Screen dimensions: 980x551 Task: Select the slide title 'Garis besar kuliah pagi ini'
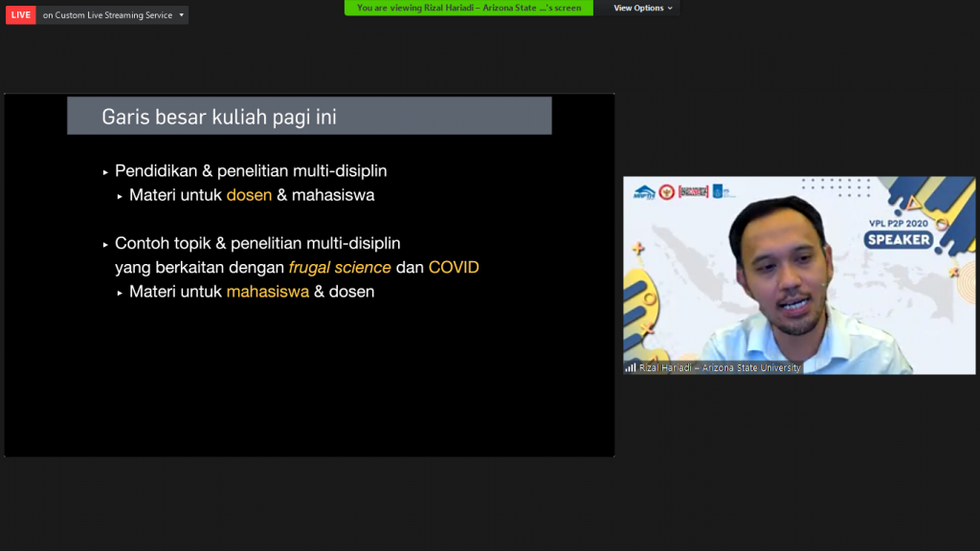pos(219,117)
